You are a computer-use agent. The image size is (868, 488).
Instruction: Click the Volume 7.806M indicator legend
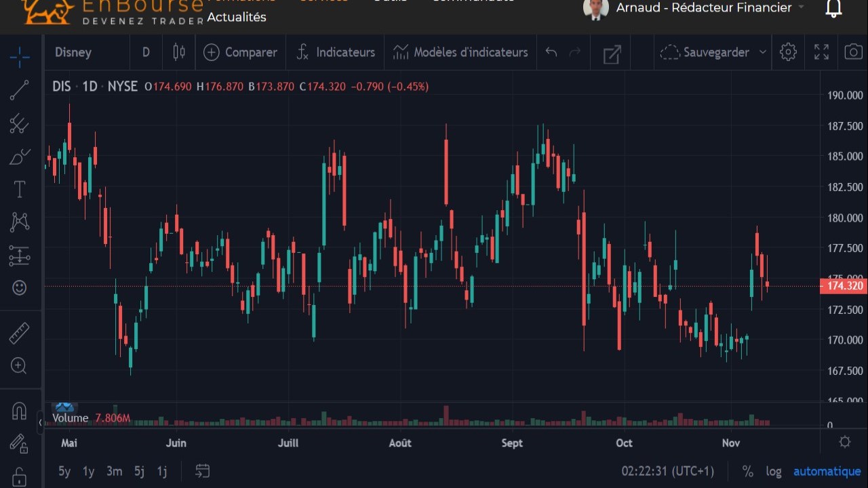[x=91, y=418]
